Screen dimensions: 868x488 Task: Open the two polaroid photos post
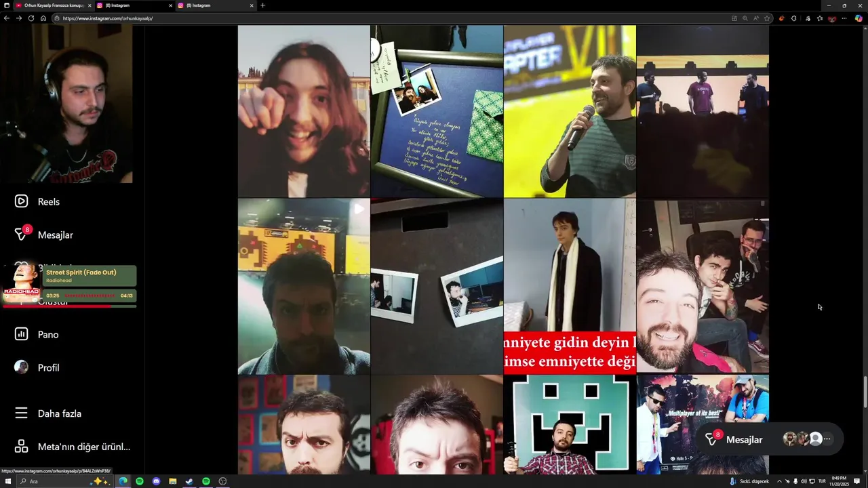(437, 286)
